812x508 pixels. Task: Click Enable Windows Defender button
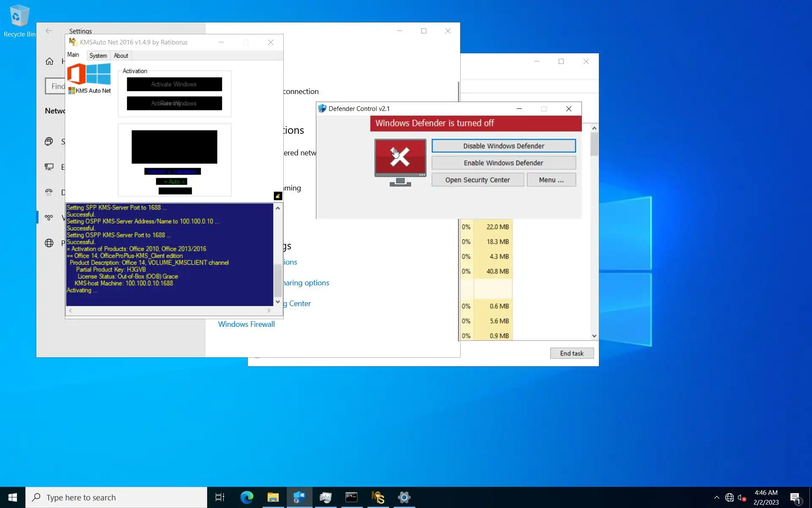pyautogui.click(x=503, y=163)
